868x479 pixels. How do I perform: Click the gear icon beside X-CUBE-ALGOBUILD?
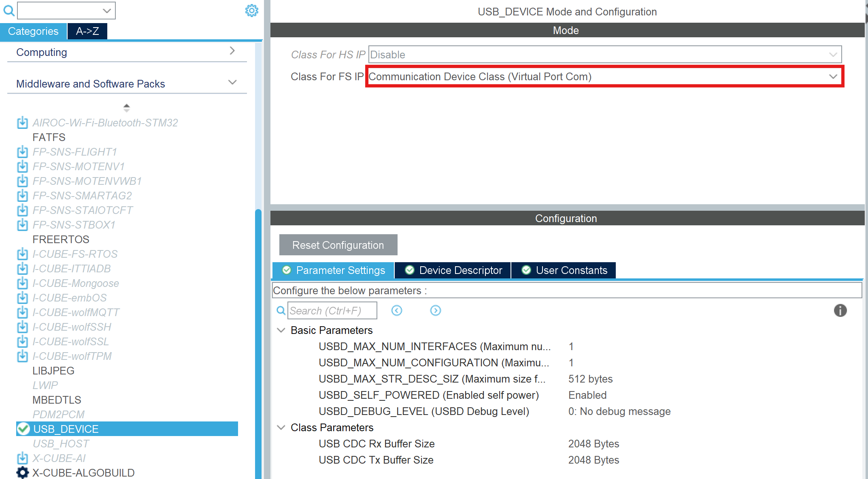(23, 473)
